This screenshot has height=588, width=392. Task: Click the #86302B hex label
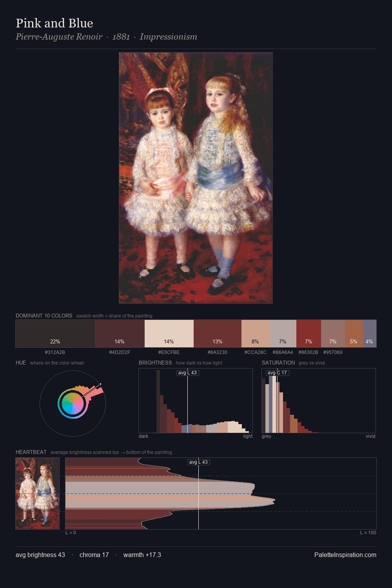coord(309,352)
